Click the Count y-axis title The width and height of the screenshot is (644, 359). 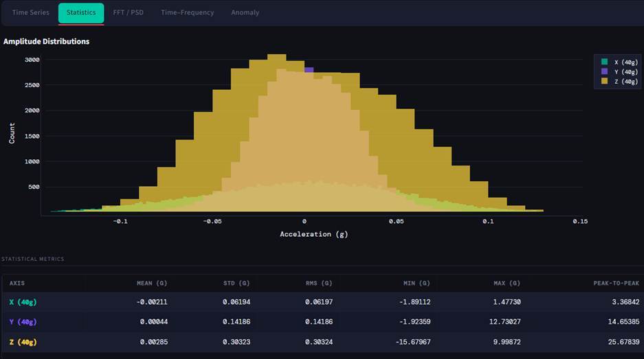click(x=12, y=133)
